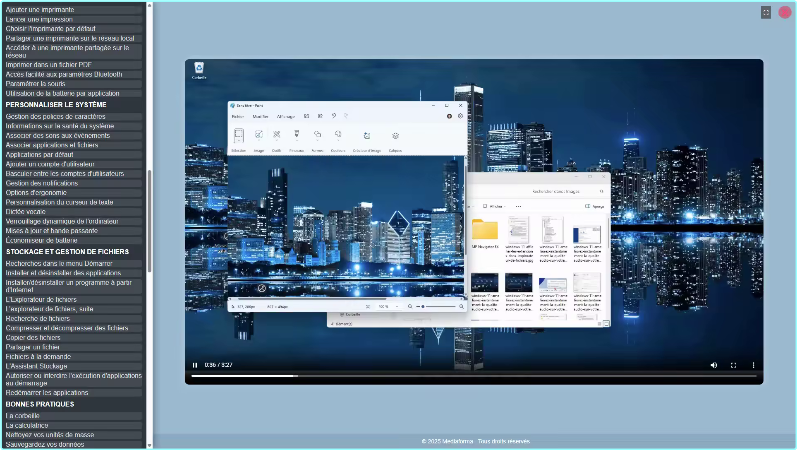Screen dimensions: 797x450
Task: Open lesson Imprimer dans un fichier PDF
Action: pos(73,65)
